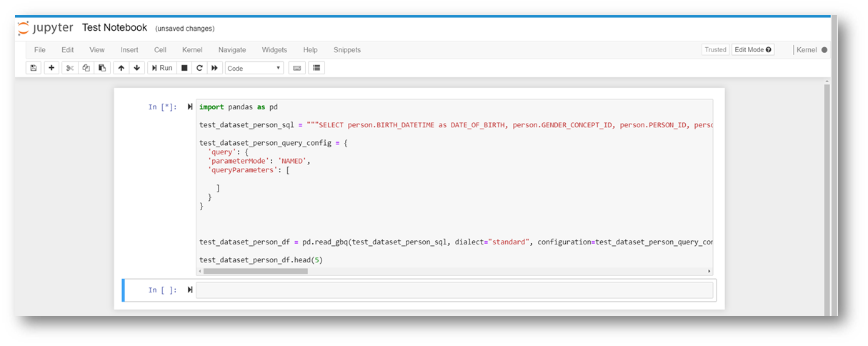
Task: Open the View menu
Action: point(97,50)
